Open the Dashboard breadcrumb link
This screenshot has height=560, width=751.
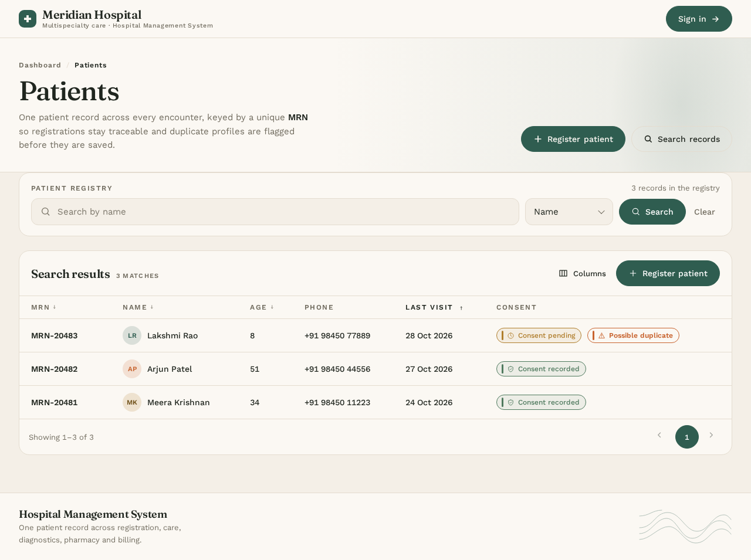[x=40, y=65]
